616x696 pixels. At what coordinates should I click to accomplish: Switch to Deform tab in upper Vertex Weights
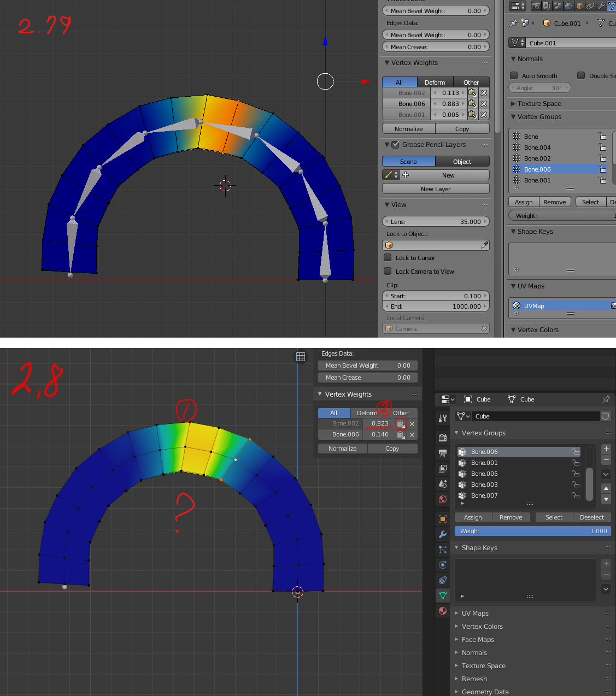click(x=435, y=82)
